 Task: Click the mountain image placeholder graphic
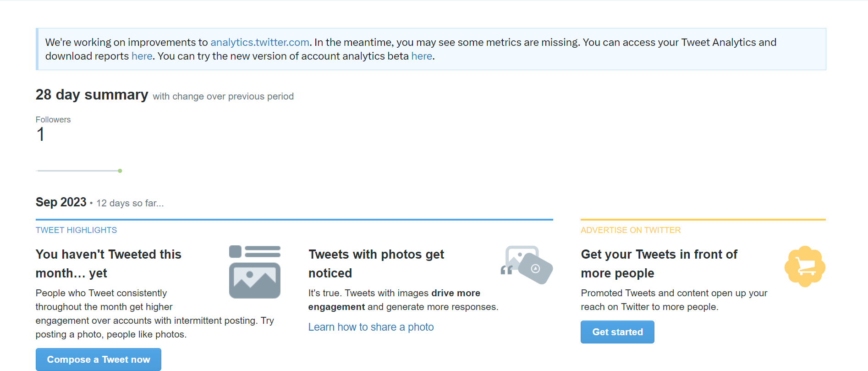coord(254,280)
